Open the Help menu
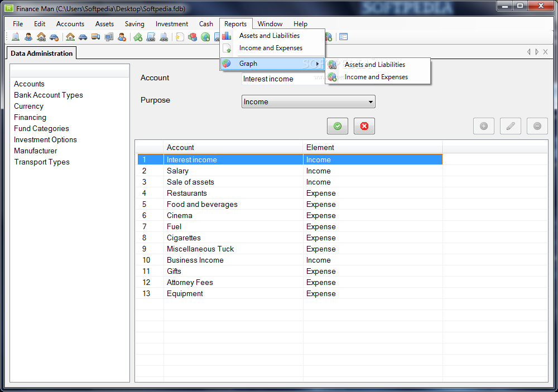Image resolution: width=558 pixels, height=392 pixels. 300,24
